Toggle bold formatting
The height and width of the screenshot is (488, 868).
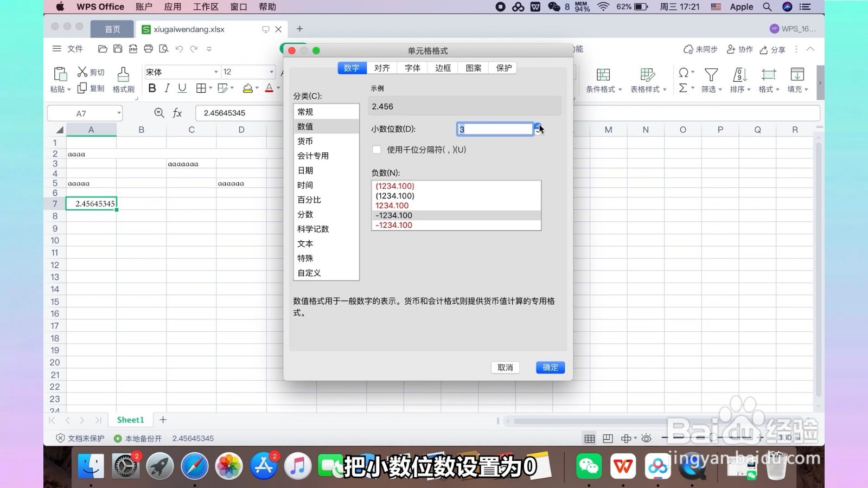[152, 88]
